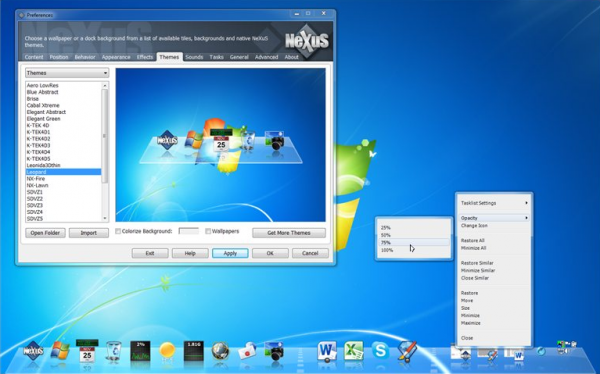Expand the Opacity submenu entry
This screenshot has height=374, width=600.
(494, 218)
